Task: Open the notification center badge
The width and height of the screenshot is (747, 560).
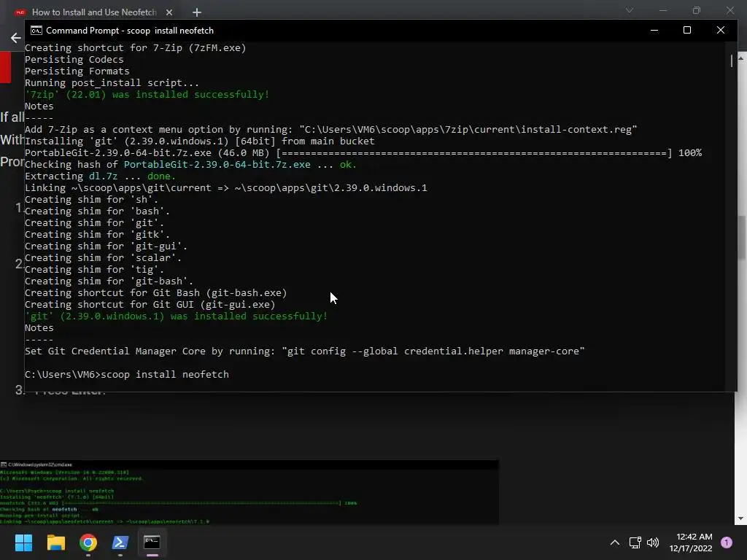Action: [727, 542]
